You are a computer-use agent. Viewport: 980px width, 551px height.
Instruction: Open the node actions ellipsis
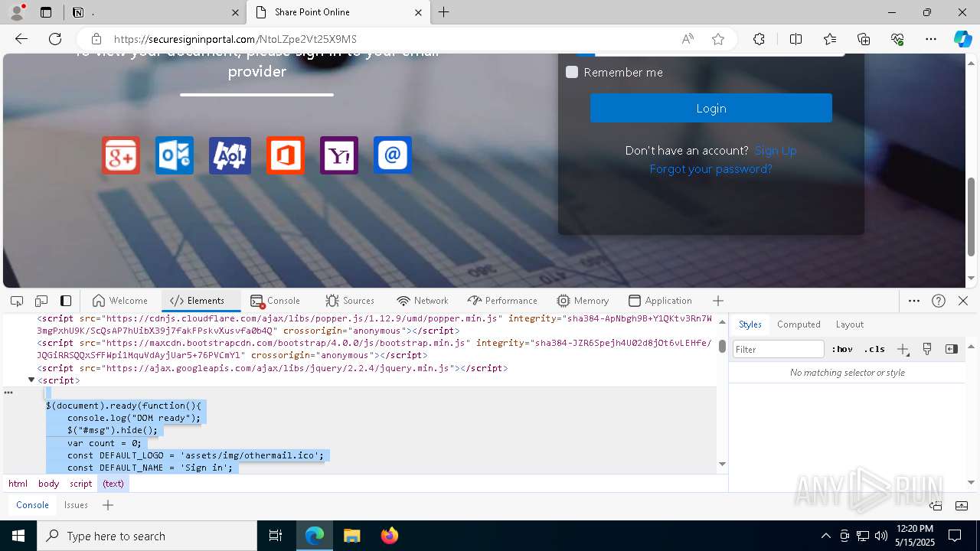click(x=8, y=393)
